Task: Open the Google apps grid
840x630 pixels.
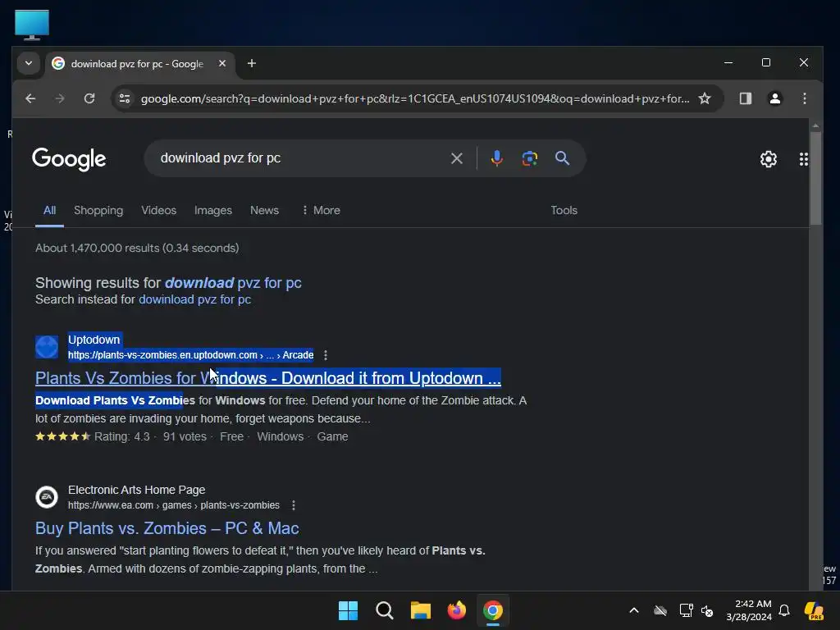Action: (804, 159)
